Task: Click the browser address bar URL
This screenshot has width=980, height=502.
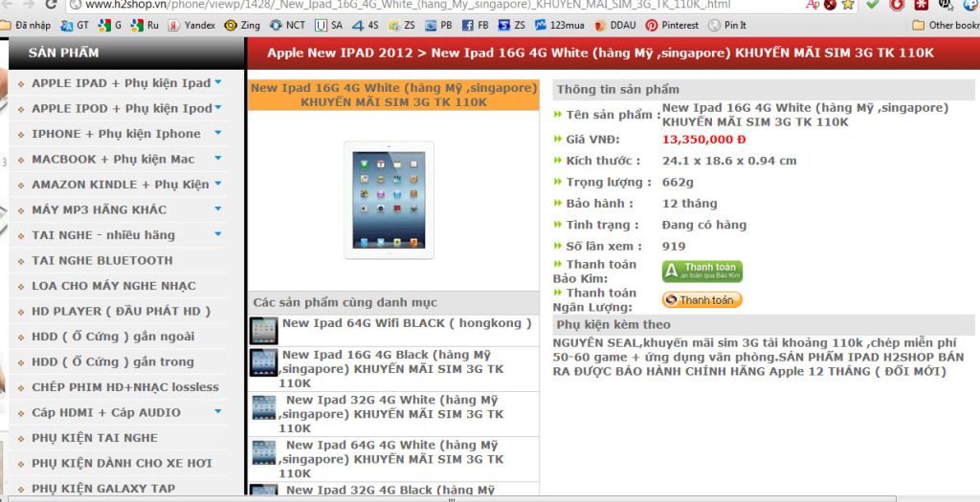Action: [x=383, y=5]
